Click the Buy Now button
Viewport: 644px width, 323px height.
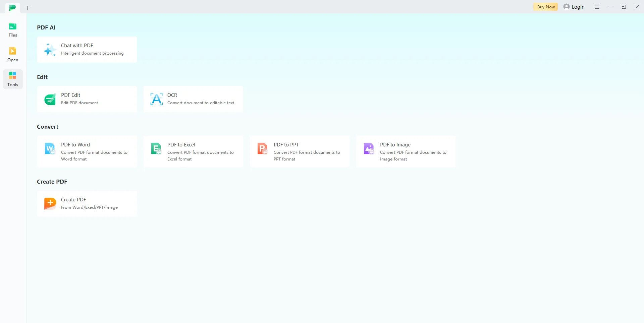(x=546, y=7)
